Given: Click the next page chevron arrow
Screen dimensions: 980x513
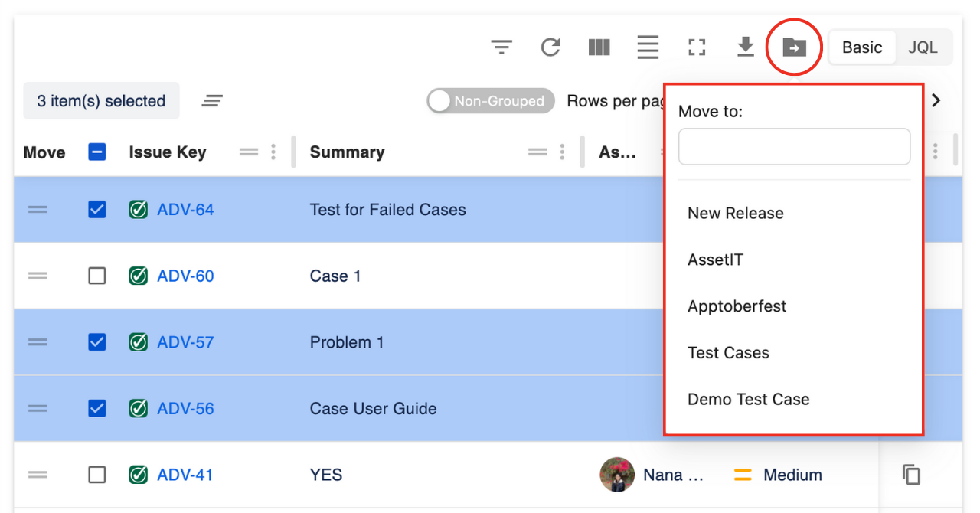Looking at the screenshot, I should tap(936, 100).
